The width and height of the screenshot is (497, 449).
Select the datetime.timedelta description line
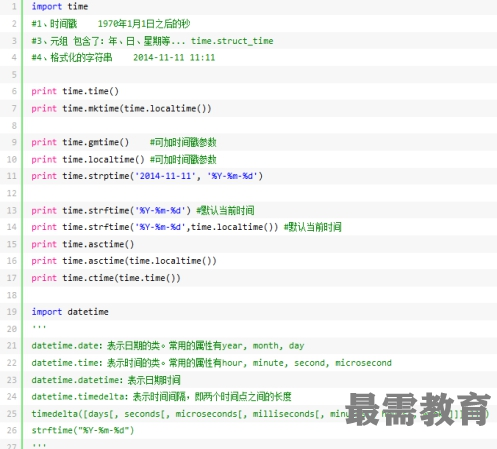click(x=162, y=397)
